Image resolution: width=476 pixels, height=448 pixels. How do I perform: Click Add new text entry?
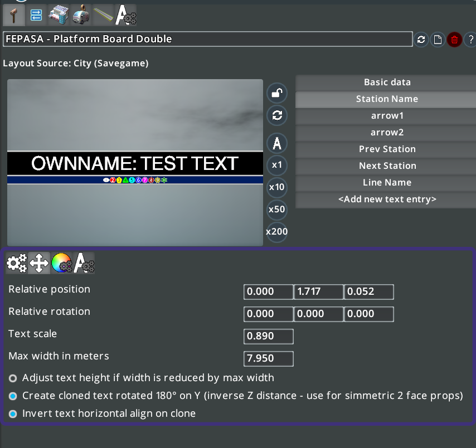(x=386, y=199)
